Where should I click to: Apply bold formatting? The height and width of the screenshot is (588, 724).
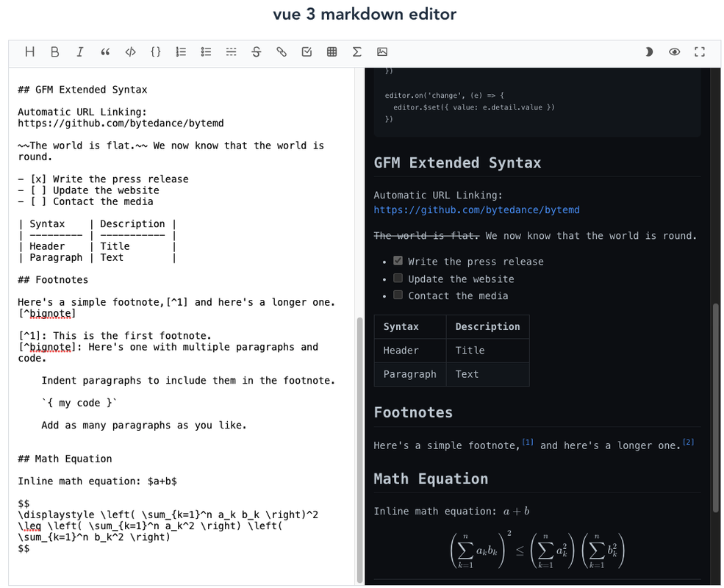click(55, 51)
